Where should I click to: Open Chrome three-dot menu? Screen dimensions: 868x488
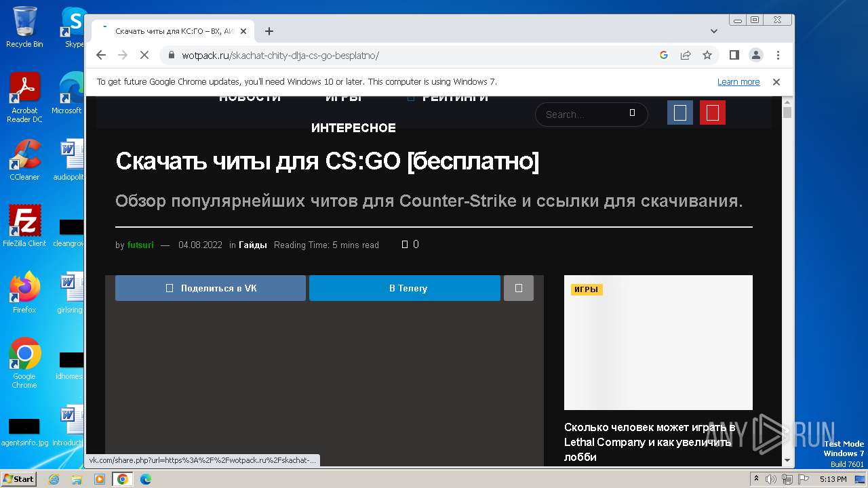click(x=778, y=56)
